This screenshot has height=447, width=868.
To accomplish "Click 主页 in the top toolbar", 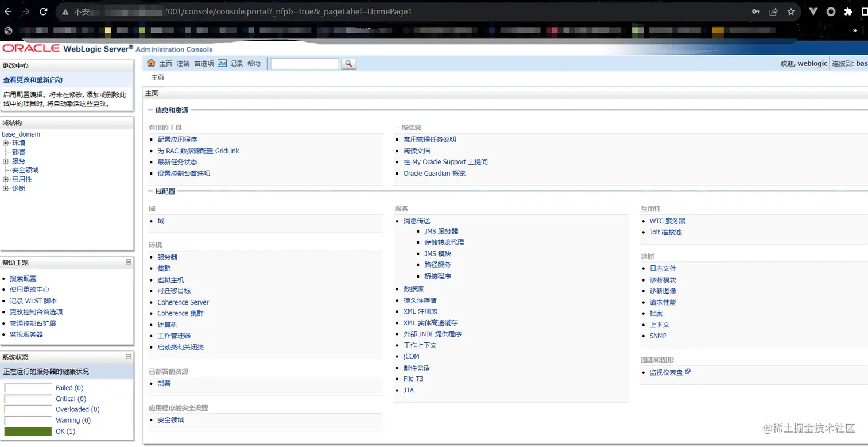I will click(x=165, y=64).
